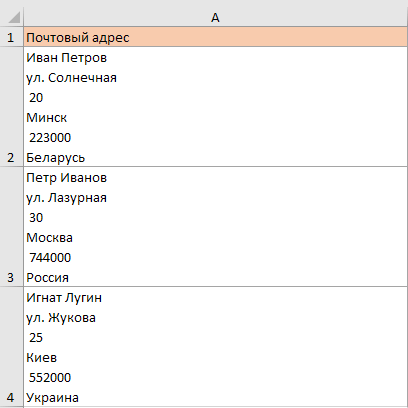The height and width of the screenshot is (408, 408).
Task: Select cell with Игнат Лугин name
Action: 215,346
